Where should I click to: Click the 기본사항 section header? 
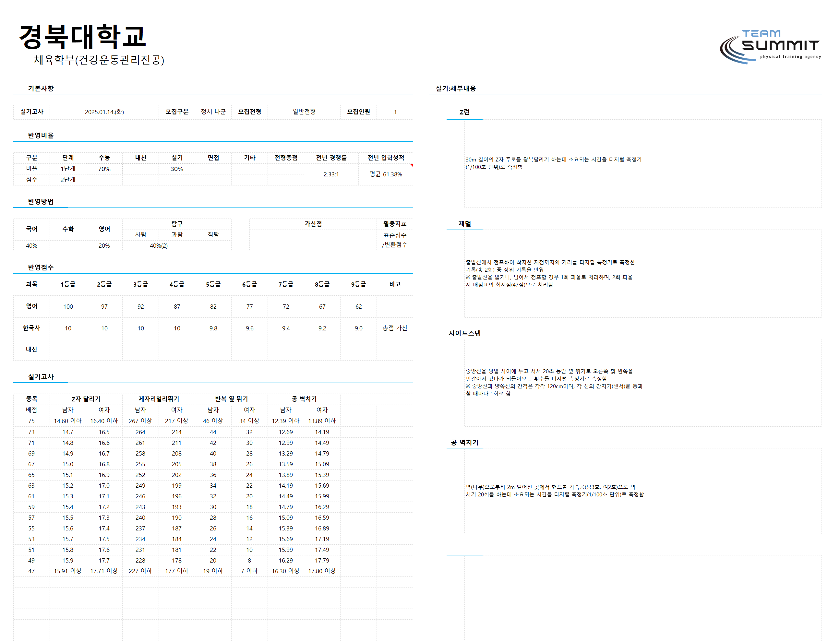point(41,89)
